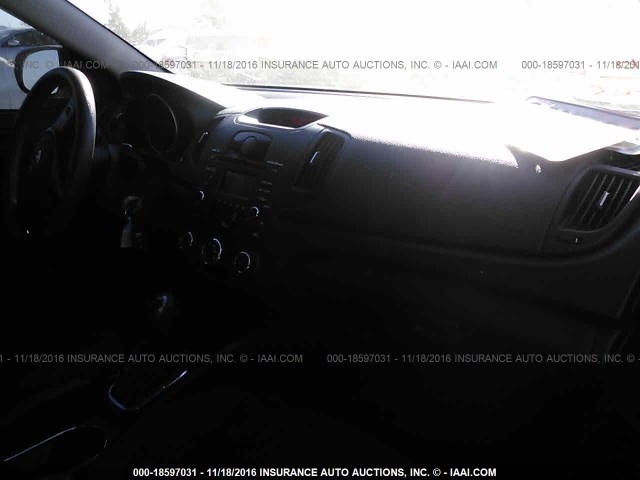This screenshot has width=640, height=480.
Task: Turn the right climate control knob
Action: (243, 261)
